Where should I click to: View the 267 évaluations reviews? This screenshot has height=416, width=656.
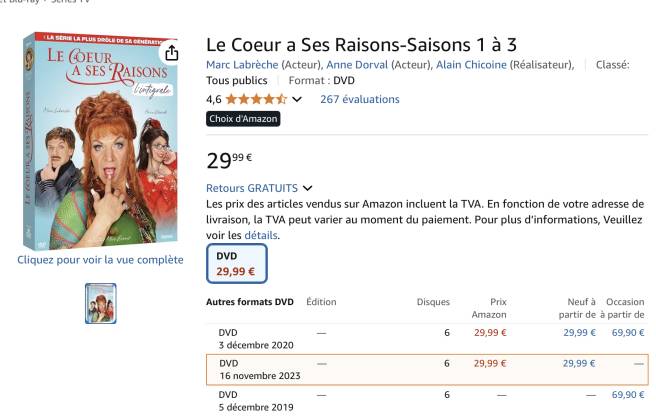pos(359,99)
